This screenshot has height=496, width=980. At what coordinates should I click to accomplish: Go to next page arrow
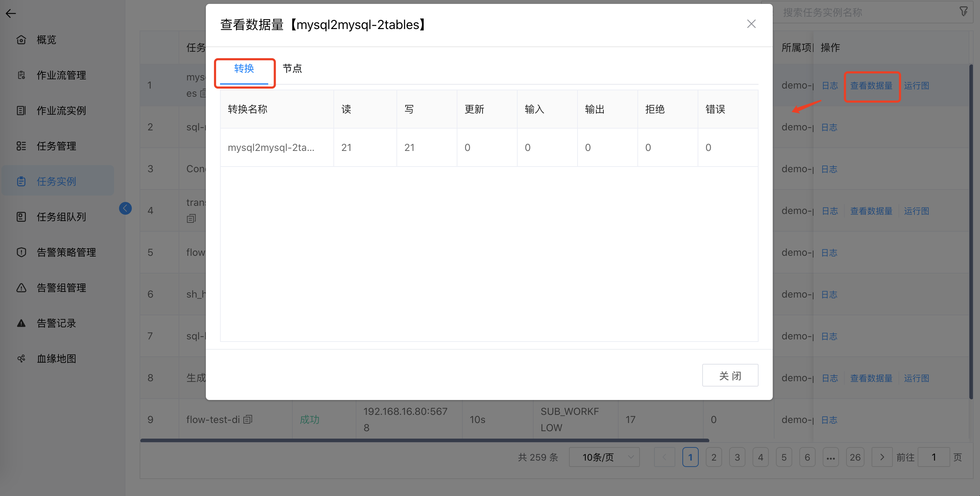coord(882,457)
